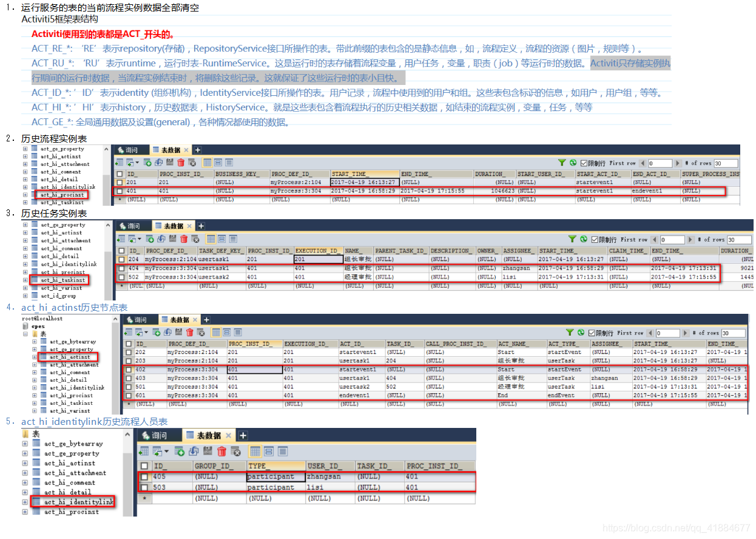Viewport: 756px width, 539px height.
Task: Click the filter funnel icon in actinst panel
Action: [x=570, y=332]
